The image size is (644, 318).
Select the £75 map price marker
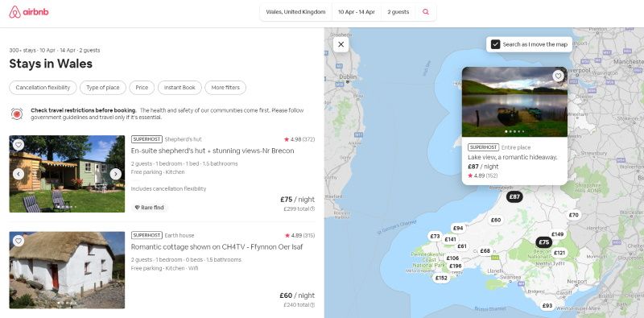[x=544, y=242]
